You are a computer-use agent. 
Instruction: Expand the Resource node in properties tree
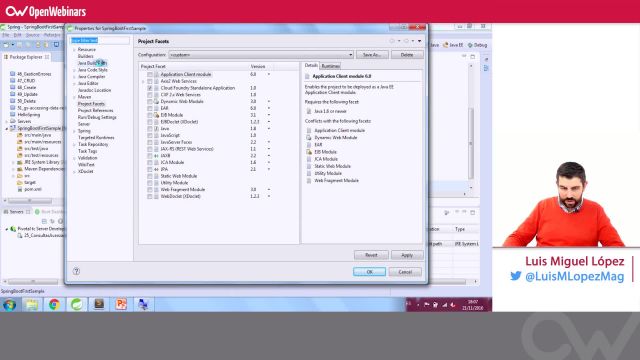click(74, 50)
